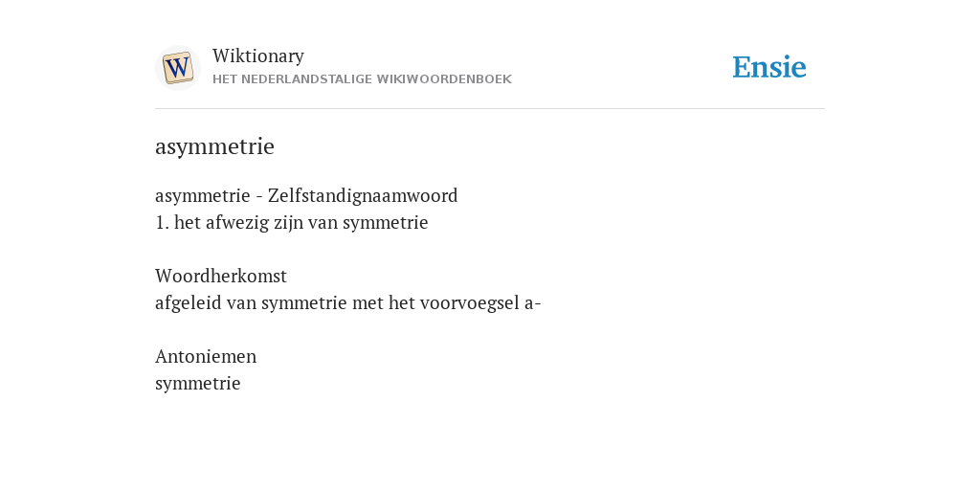Screen dimensions: 980x490
Task: Select the 'Het Nederlandstalige Wikiwoordenboek' subtitle
Action: [362, 79]
